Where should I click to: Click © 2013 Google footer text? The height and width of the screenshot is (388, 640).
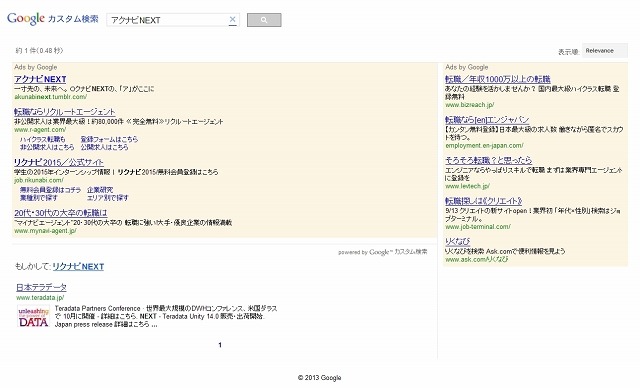point(319,378)
